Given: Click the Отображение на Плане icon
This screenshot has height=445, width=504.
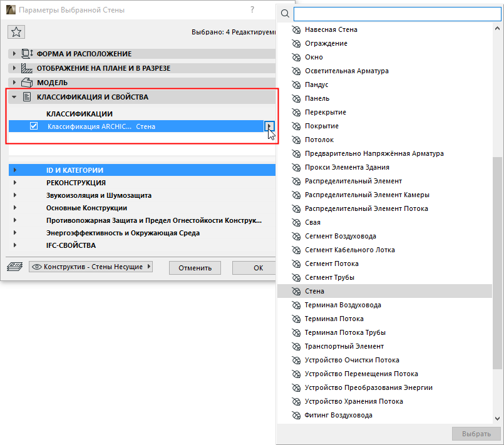Looking at the screenshot, I should [x=27, y=68].
